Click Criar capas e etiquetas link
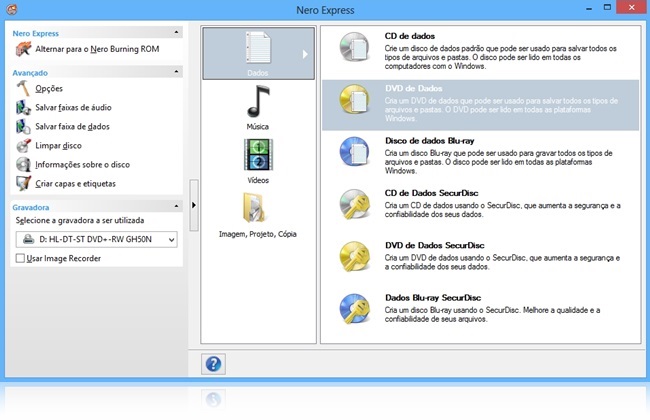The width and height of the screenshot is (650, 420). point(75,184)
